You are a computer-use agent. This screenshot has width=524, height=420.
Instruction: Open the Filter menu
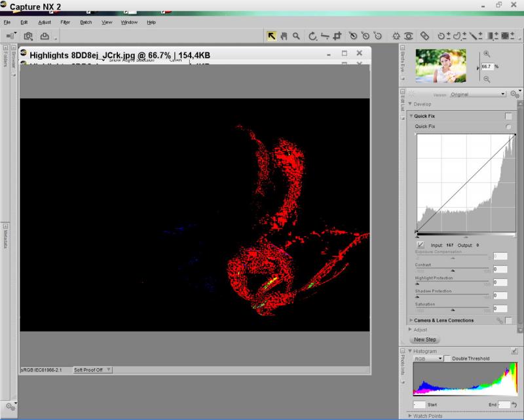(65, 22)
